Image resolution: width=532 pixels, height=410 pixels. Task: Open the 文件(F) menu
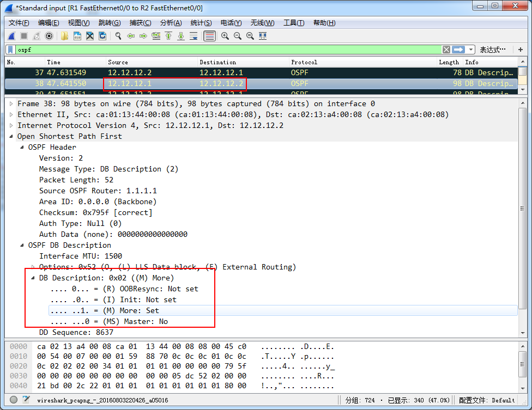click(x=19, y=23)
